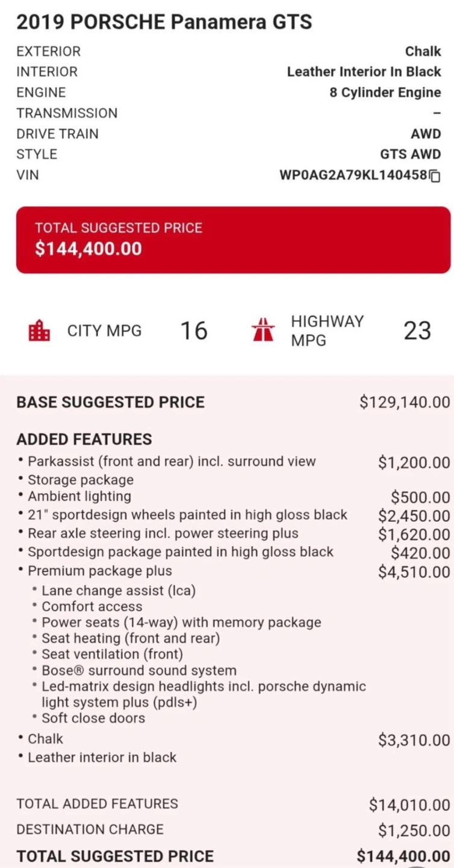
Task: Click the Added Features section heading
Action: tap(84, 439)
